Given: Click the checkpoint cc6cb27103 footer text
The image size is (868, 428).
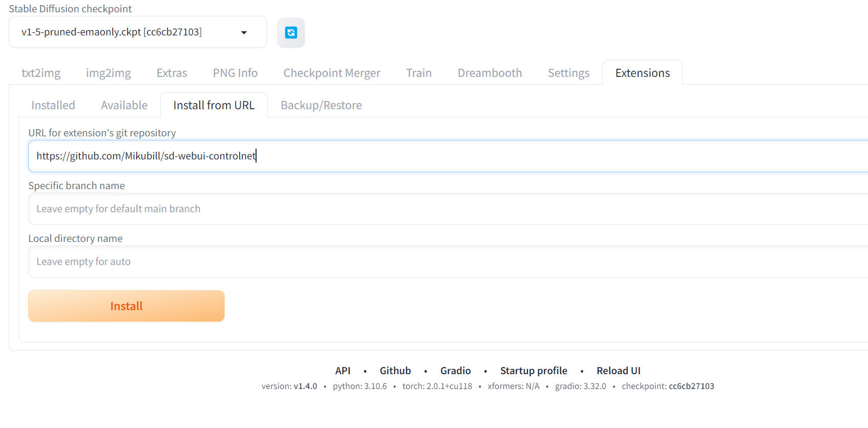Looking at the screenshot, I should pyautogui.click(x=668, y=386).
